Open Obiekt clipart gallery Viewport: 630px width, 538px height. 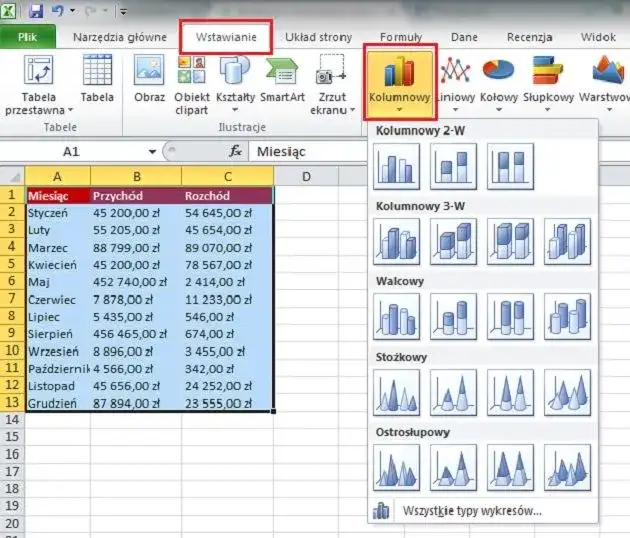[192, 83]
